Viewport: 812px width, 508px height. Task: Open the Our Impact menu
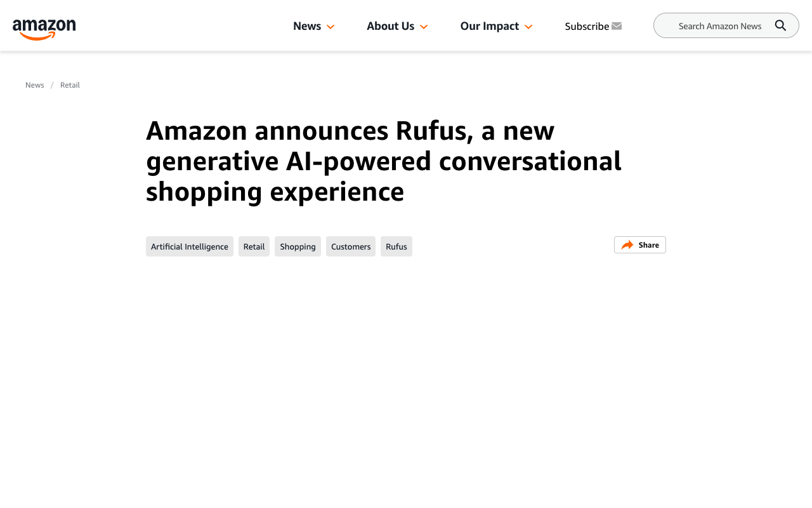(x=490, y=26)
